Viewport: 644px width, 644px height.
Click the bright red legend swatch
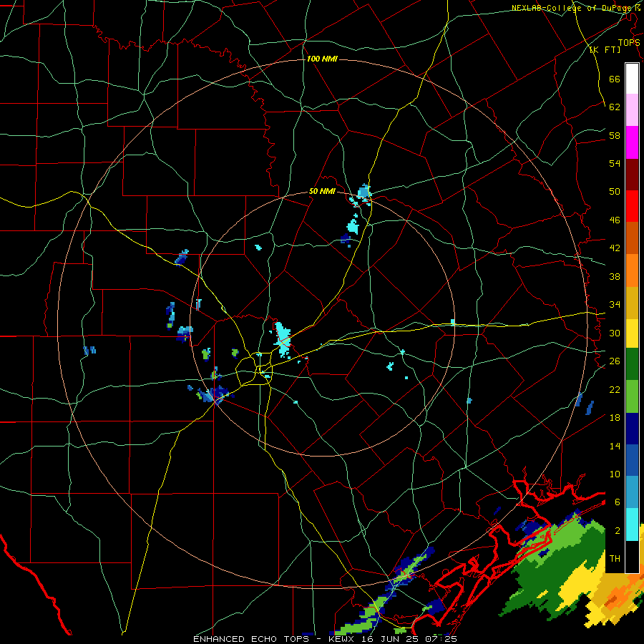coord(632,206)
